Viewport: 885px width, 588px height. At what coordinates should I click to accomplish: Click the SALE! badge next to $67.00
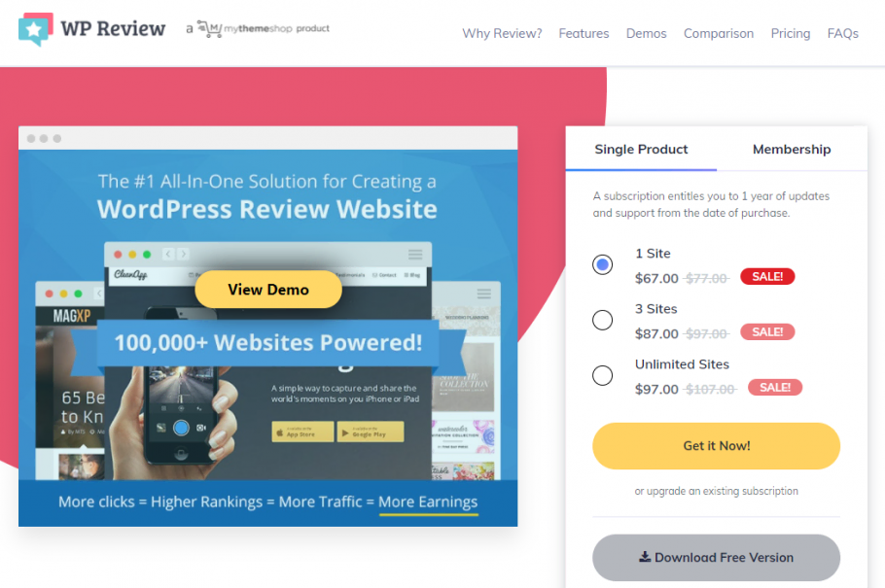pyautogui.click(x=767, y=277)
